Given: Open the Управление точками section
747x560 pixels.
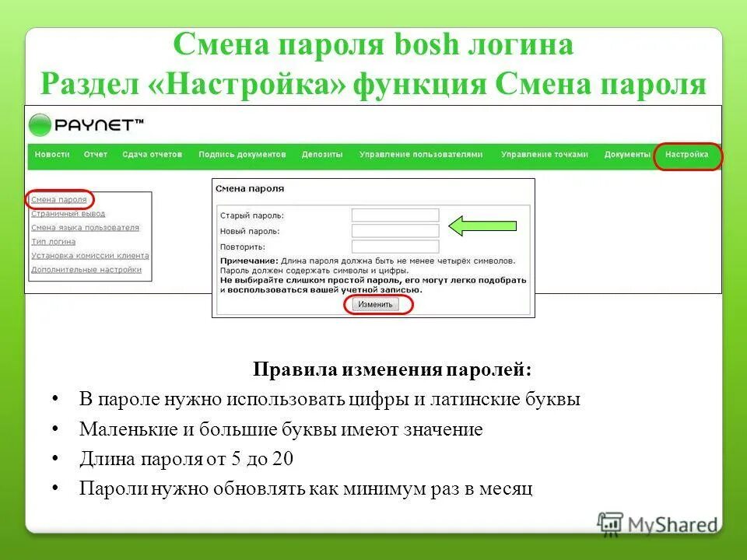Looking at the screenshot, I should pyautogui.click(x=545, y=154).
